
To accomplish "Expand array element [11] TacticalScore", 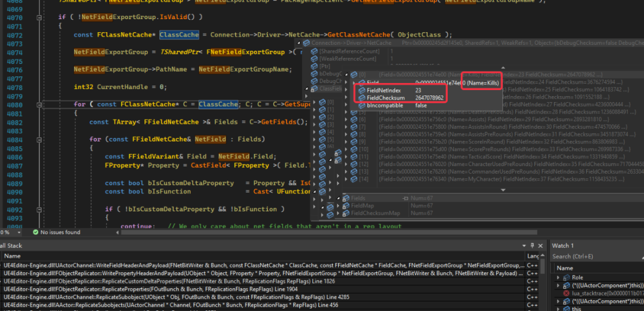I will (x=346, y=156).
